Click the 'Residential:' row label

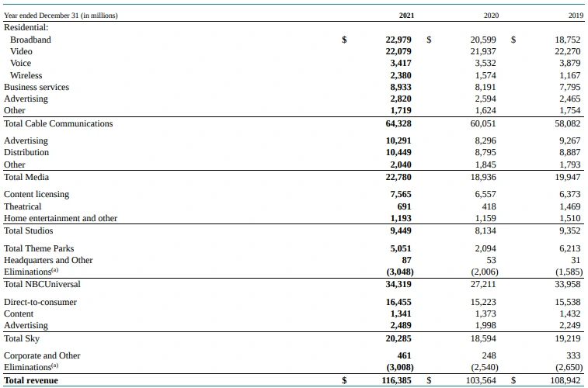26,27
